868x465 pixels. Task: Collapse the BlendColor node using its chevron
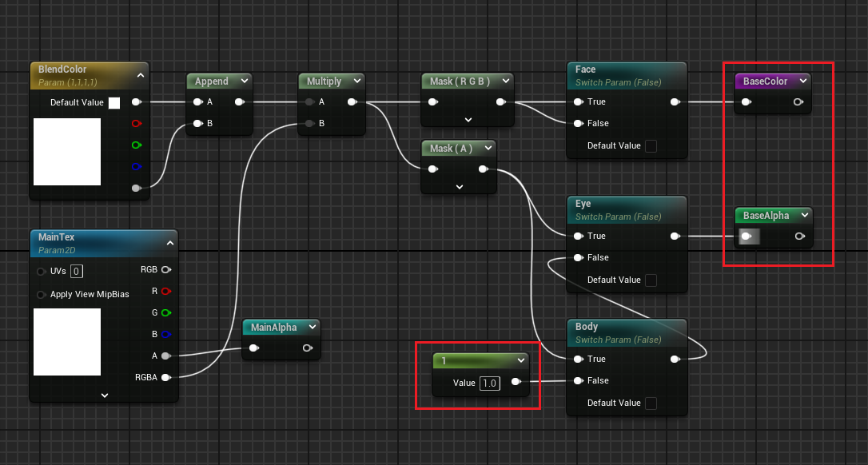[x=141, y=75]
